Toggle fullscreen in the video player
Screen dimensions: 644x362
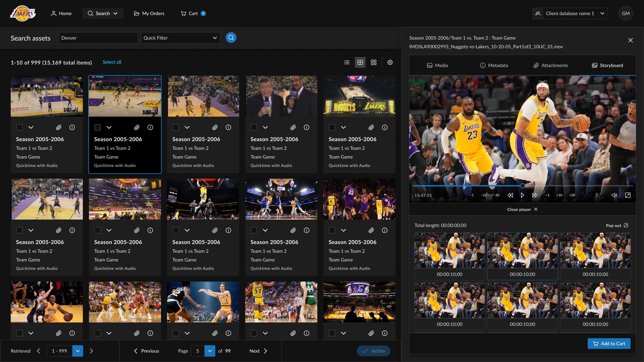(x=628, y=195)
